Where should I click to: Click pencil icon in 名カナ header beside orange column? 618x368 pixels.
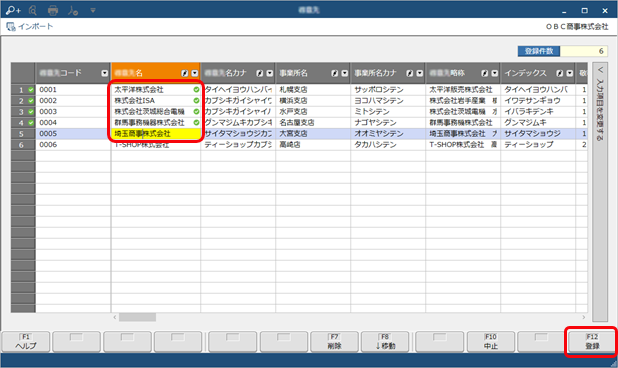coord(259,73)
